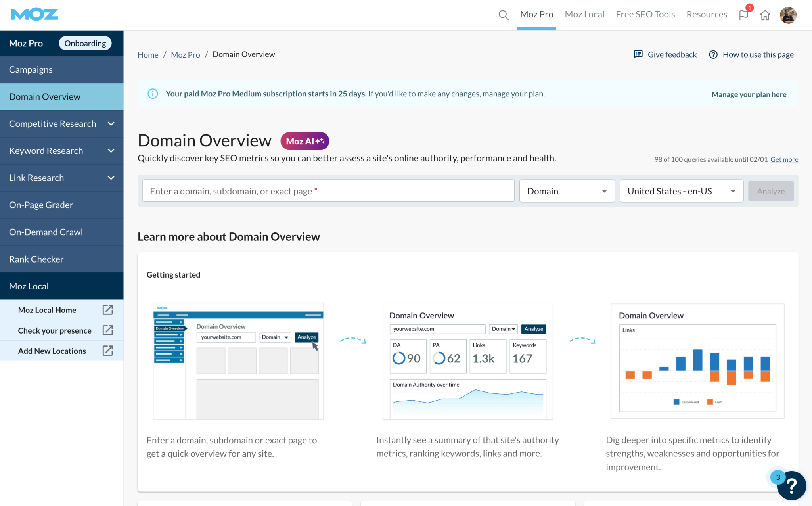
Task: Click the home icon in the header
Action: click(765, 15)
